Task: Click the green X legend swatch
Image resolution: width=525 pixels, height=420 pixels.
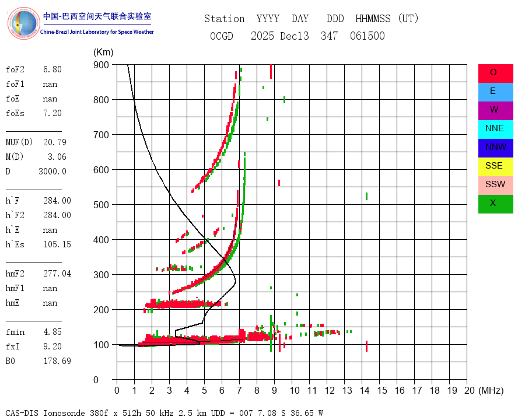Action: click(x=495, y=204)
